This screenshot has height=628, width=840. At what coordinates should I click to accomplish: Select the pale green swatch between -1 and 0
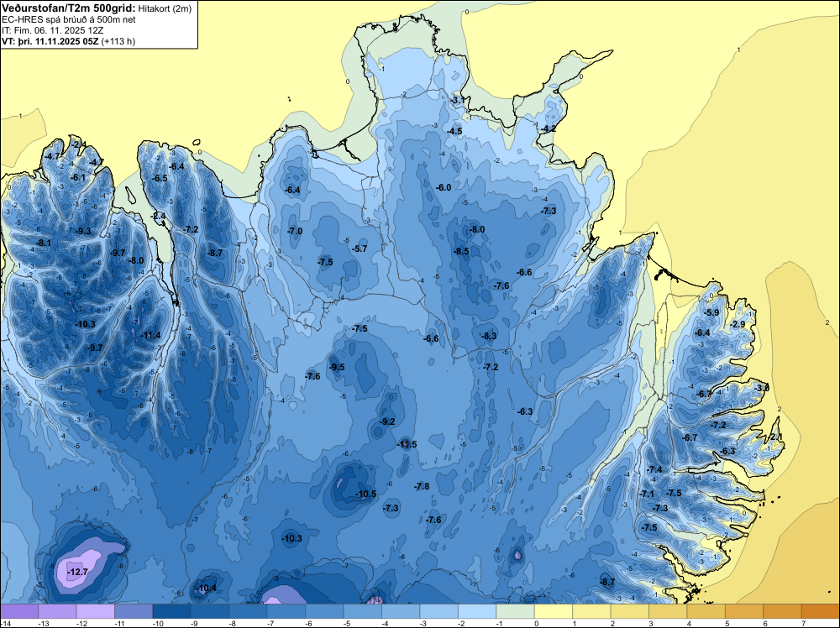click(516, 611)
